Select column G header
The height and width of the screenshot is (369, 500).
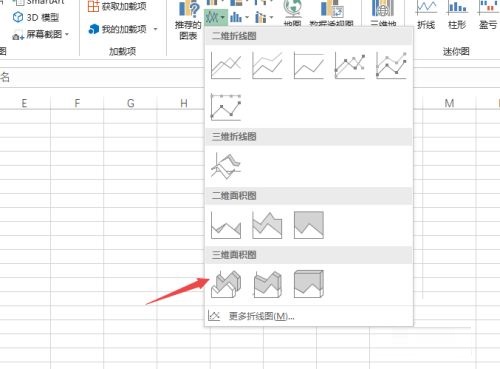131,103
